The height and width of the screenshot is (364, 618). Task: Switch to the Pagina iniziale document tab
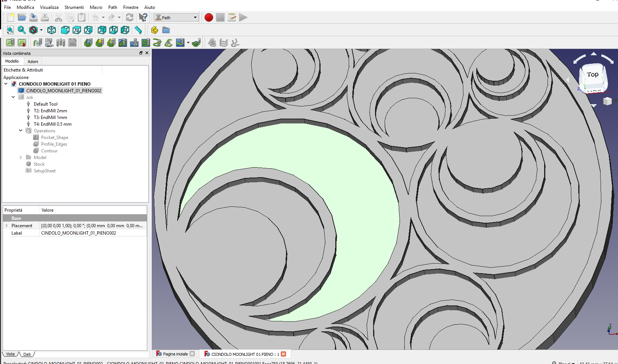pos(175,354)
